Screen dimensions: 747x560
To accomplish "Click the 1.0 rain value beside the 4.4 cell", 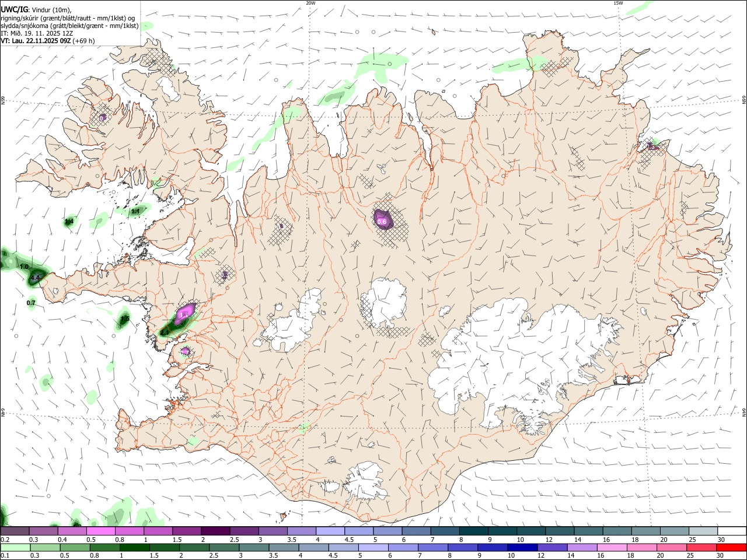I will (24, 267).
